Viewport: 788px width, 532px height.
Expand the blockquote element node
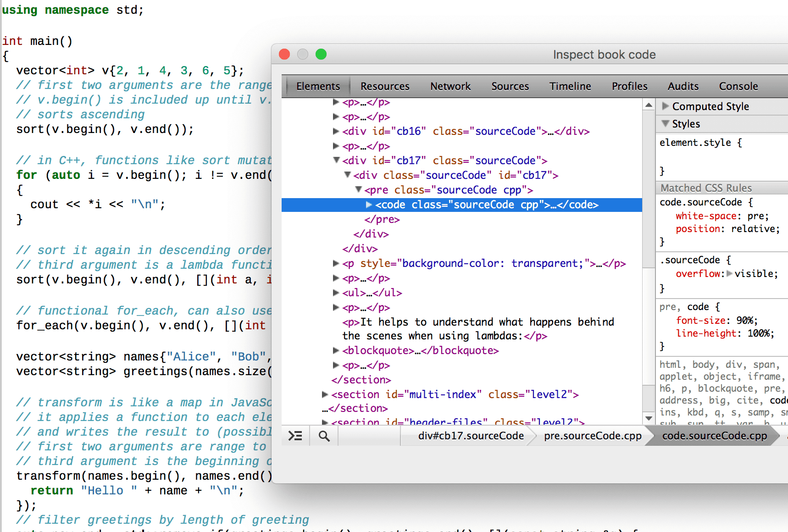pos(336,350)
